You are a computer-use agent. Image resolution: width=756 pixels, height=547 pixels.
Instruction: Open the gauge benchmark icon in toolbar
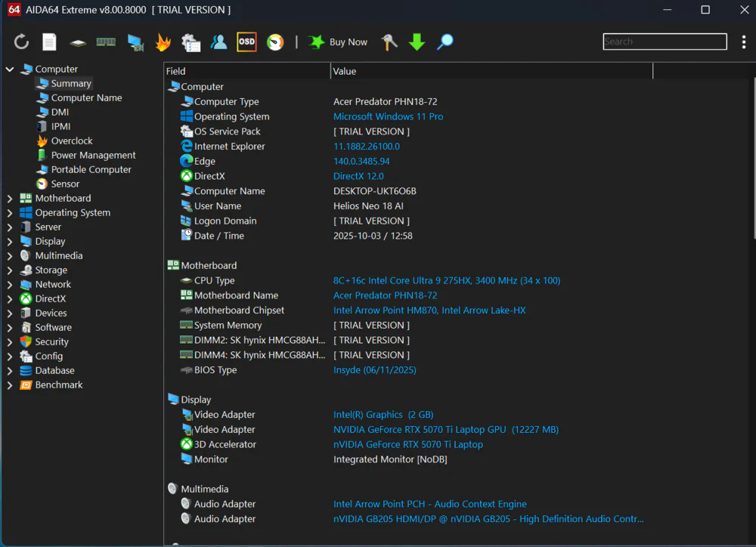point(275,42)
